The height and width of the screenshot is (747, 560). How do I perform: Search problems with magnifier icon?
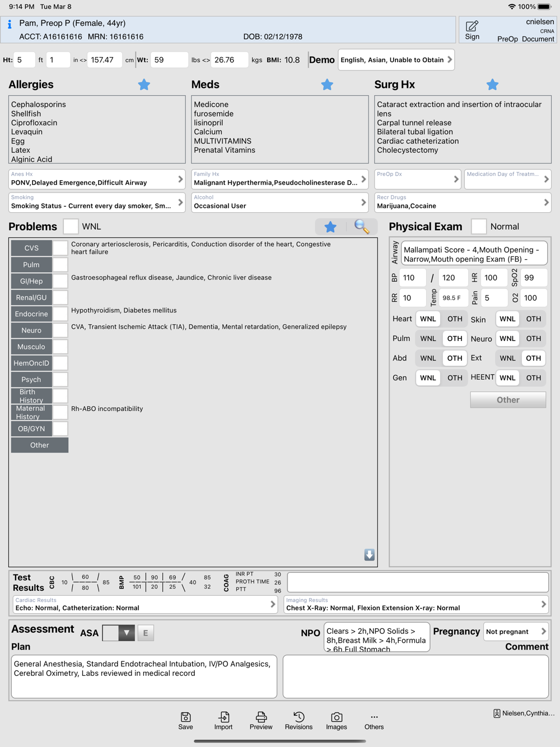point(362,226)
